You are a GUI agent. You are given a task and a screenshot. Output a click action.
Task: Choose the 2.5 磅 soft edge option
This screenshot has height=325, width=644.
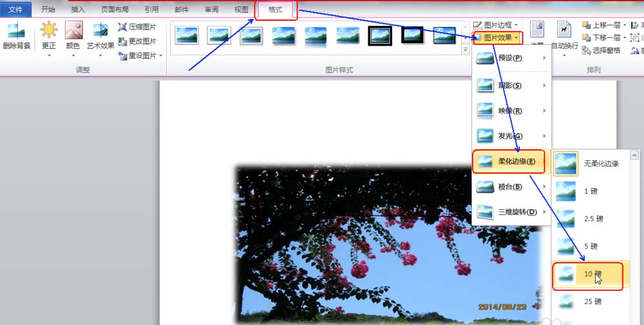(x=591, y=219)
